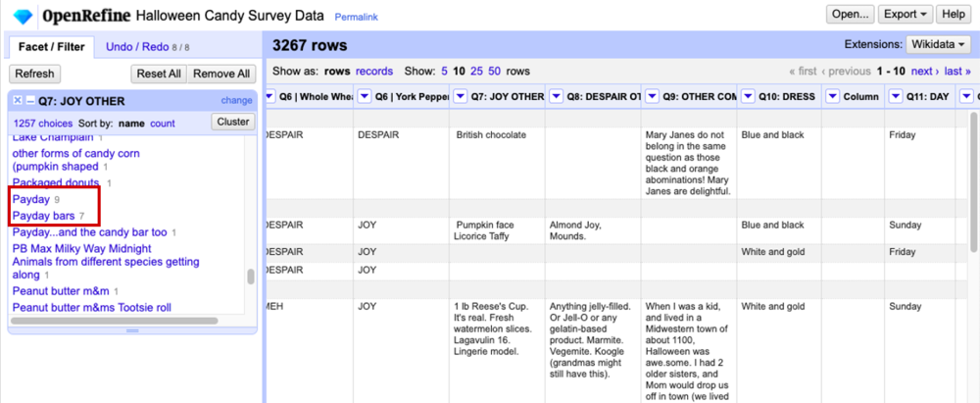Viewport: 980px width, 403px height.
Task: Go to the next page
Action: click(x=925, y=72)
